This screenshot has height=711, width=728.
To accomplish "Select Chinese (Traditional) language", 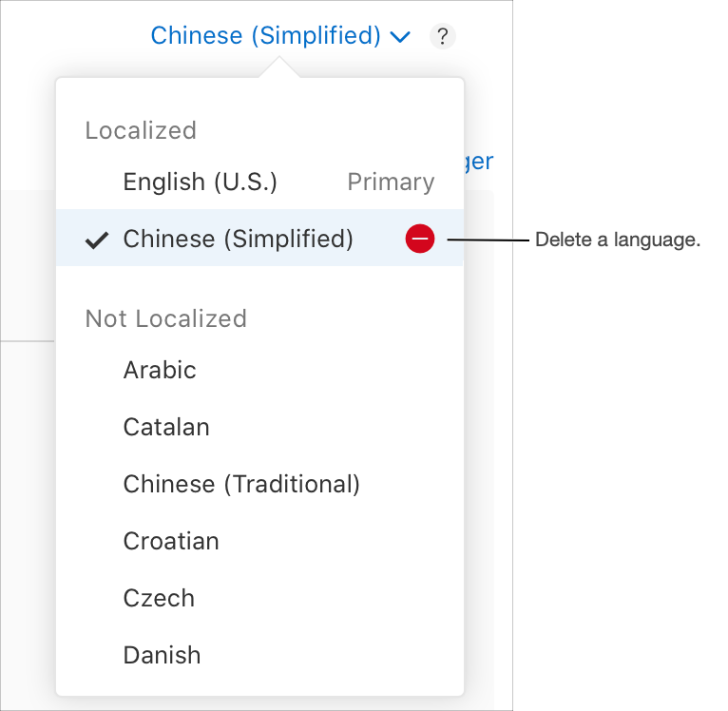I will (241, 484).
